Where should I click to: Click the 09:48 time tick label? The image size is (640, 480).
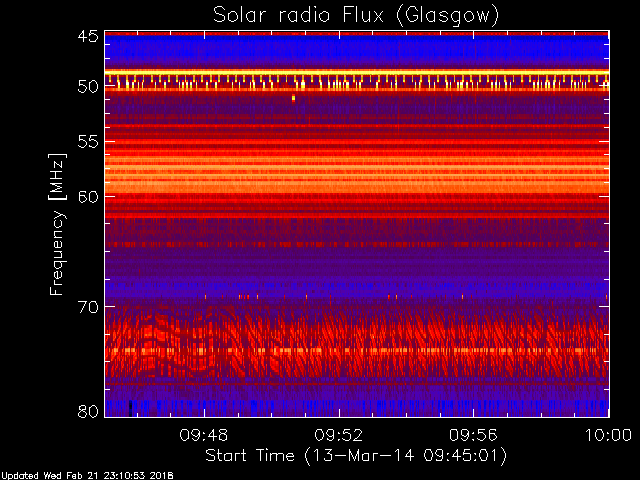point(204,435)
